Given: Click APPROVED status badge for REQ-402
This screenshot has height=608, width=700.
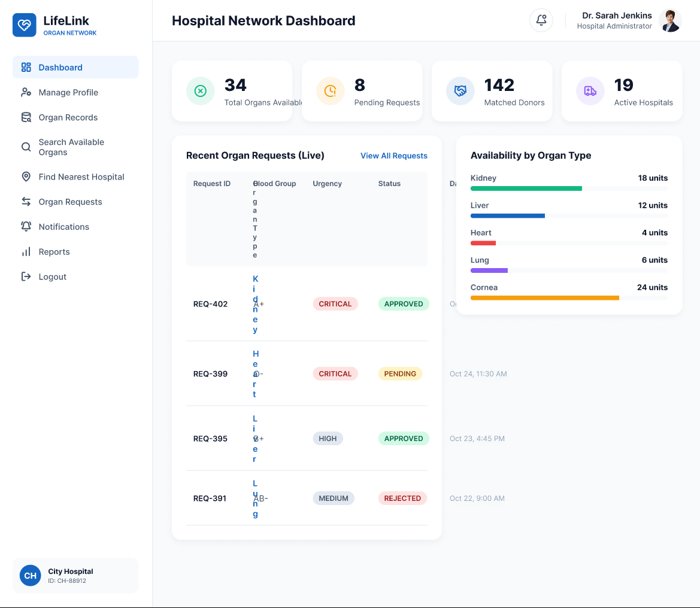Looking at the screenshot, I should pyautogui.click(x=404, y=304).
